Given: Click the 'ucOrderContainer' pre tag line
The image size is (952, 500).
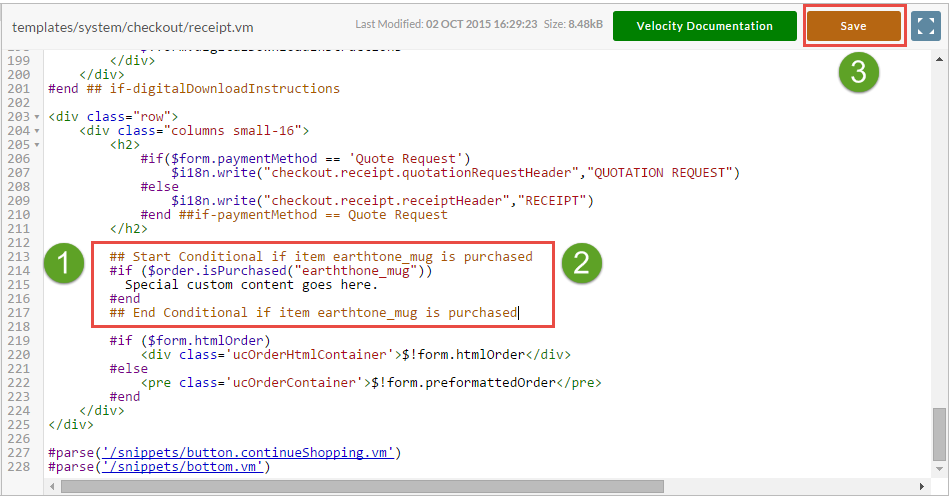Looking at the screenshot, I should coord(371,382).
